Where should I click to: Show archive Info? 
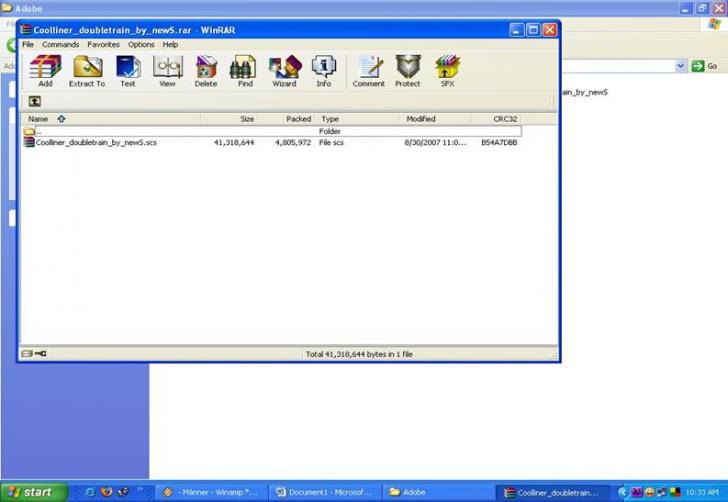(324, 70)
